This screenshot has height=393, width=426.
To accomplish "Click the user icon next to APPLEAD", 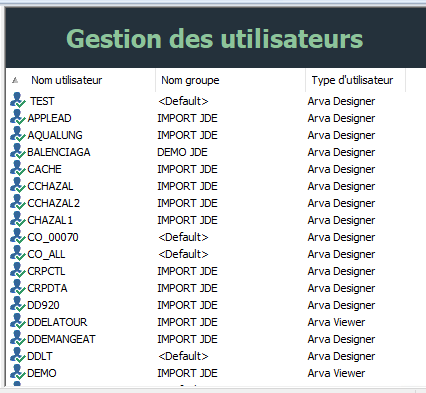I will click(18, 117).
